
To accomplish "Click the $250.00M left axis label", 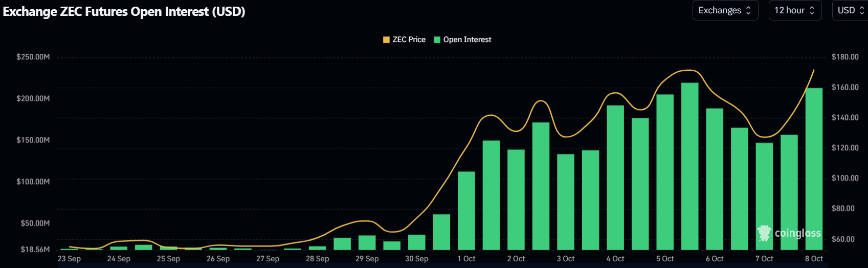I will pos(33,57).
